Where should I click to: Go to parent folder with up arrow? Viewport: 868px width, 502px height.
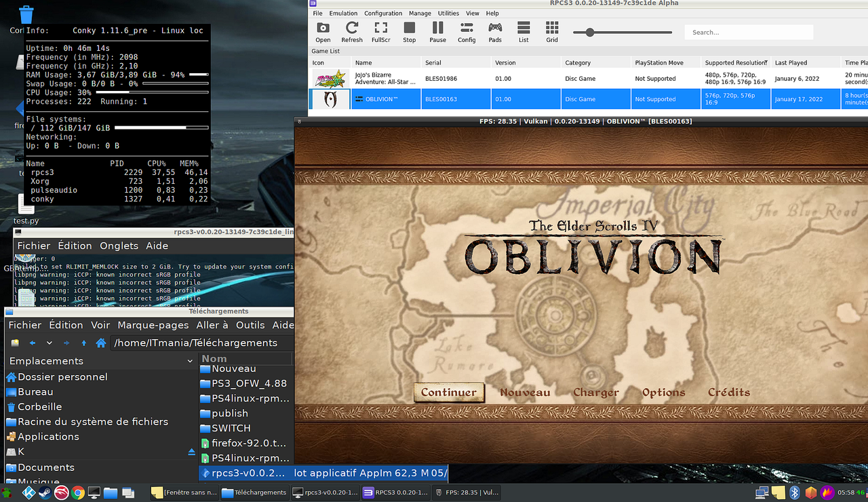pos(83,343)
